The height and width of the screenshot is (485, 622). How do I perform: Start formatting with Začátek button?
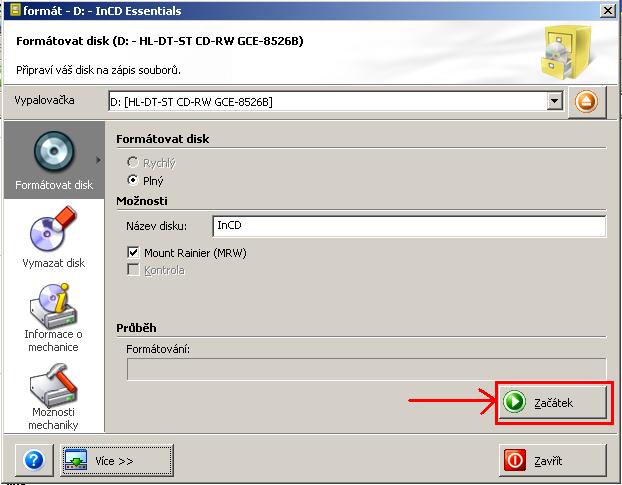553,402
